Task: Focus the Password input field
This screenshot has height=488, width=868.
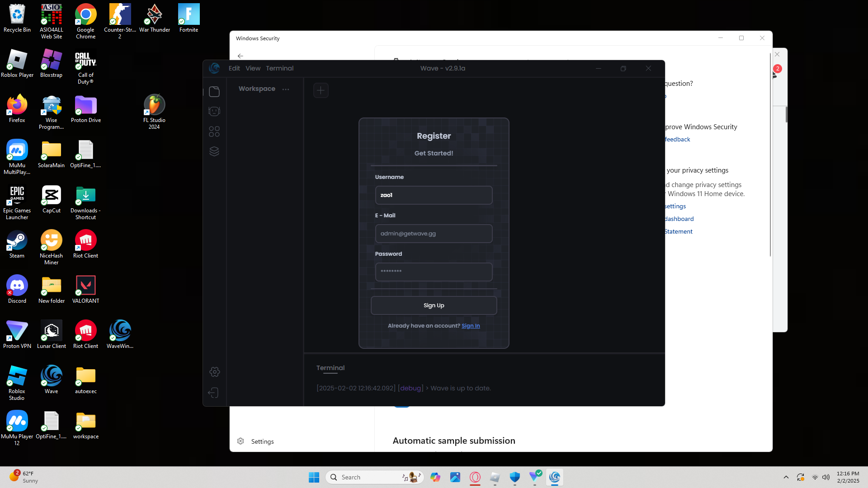Action: (x=434, y=272)
